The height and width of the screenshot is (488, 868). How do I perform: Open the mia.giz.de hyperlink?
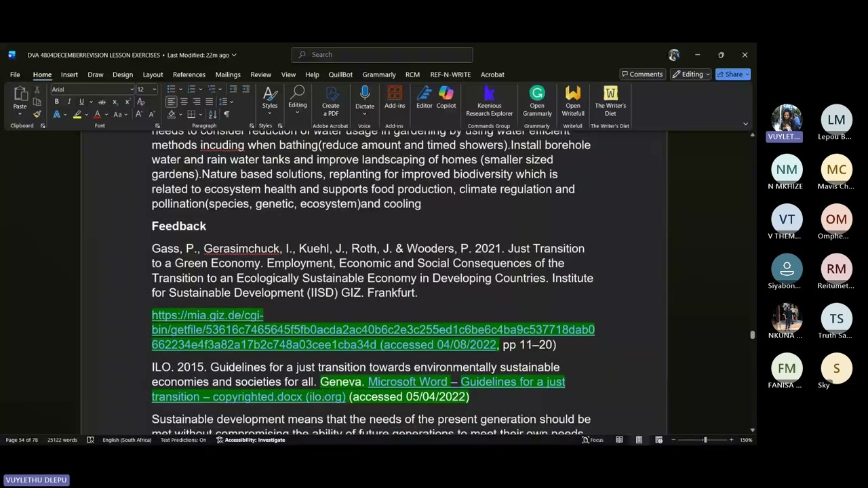click(x=373, y=330)
